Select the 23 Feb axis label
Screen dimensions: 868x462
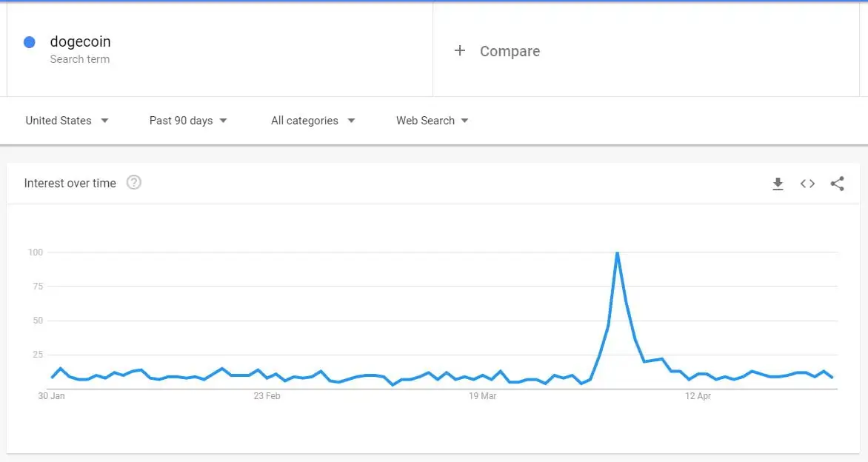(x=267, y=396)
